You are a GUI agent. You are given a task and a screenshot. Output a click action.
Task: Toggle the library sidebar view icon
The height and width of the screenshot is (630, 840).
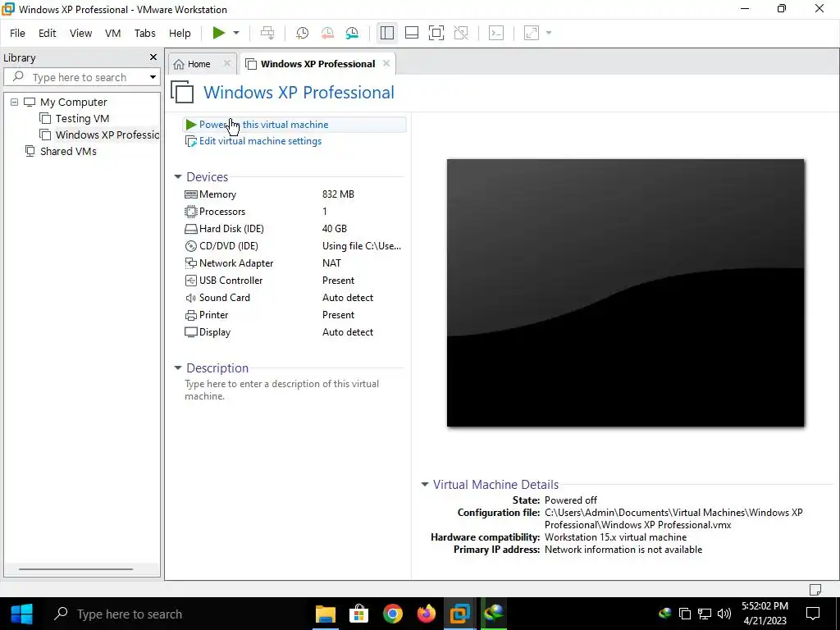pyautogui.click(x=387, y=33)
